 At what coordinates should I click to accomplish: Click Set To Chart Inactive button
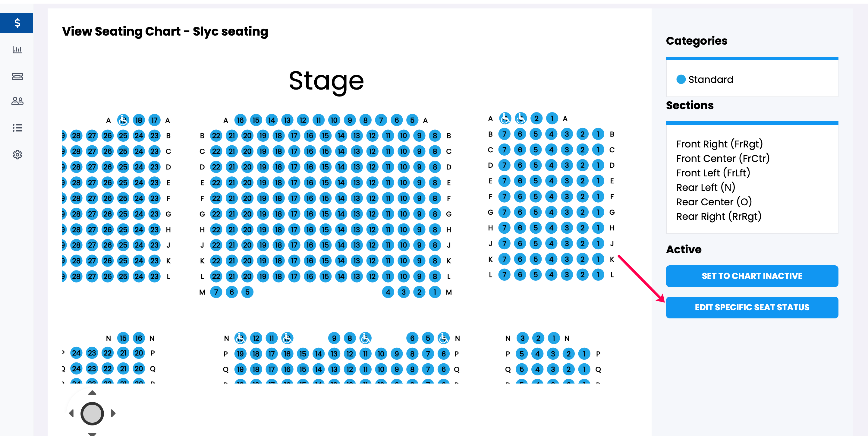[x=752, y=276]
